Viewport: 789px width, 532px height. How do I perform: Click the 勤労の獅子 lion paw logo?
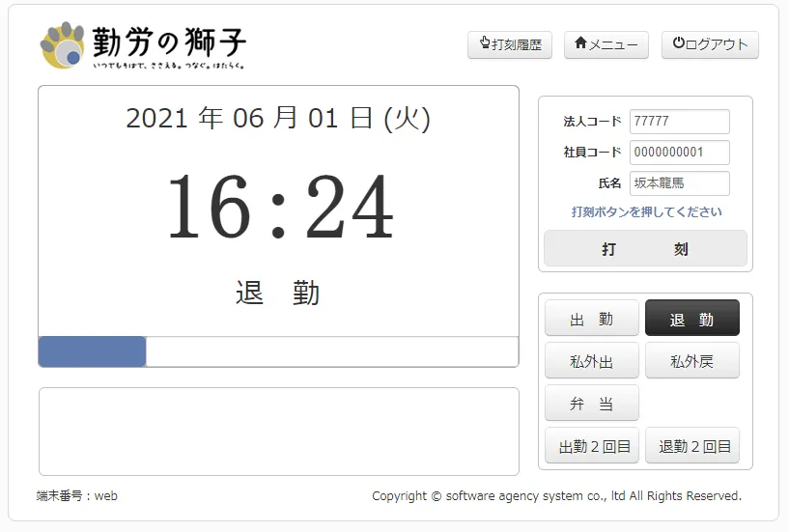[x=63, y=45]
